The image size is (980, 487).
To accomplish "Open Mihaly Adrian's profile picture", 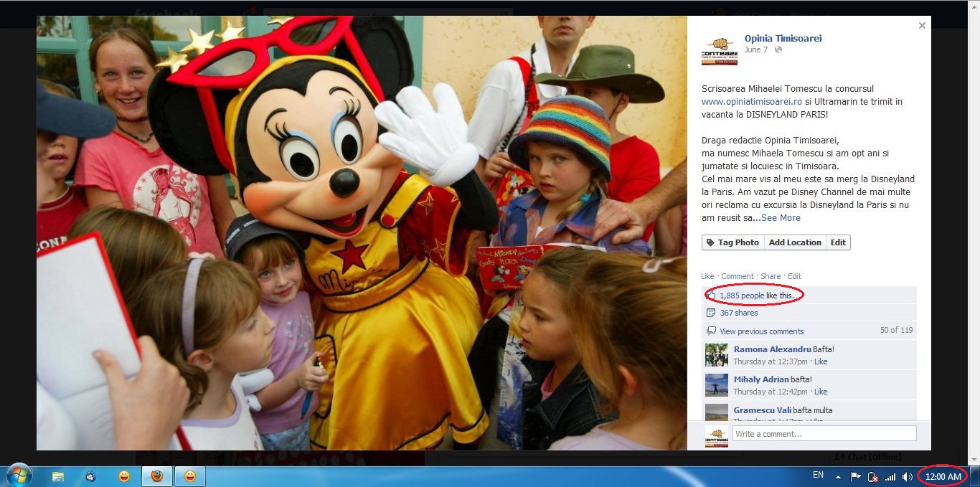I will (x=716, y=385).
